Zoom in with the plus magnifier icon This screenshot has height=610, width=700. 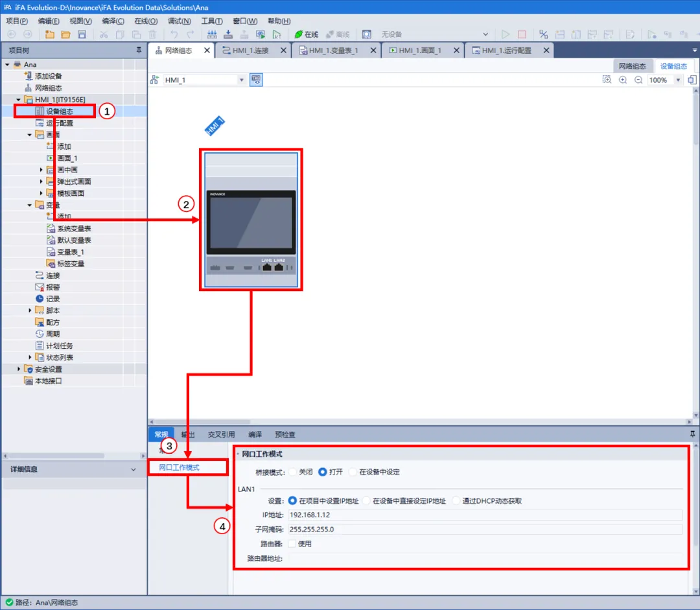tap(623, 80)
